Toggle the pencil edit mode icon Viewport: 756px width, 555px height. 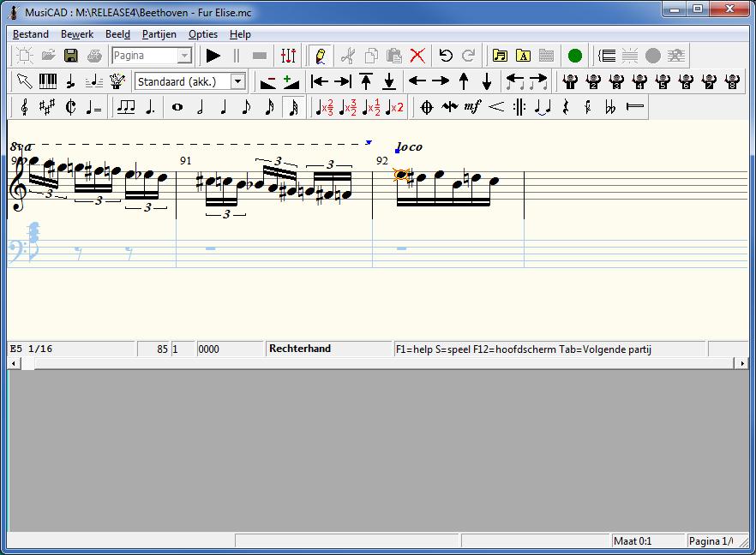[x=321, y=56]
